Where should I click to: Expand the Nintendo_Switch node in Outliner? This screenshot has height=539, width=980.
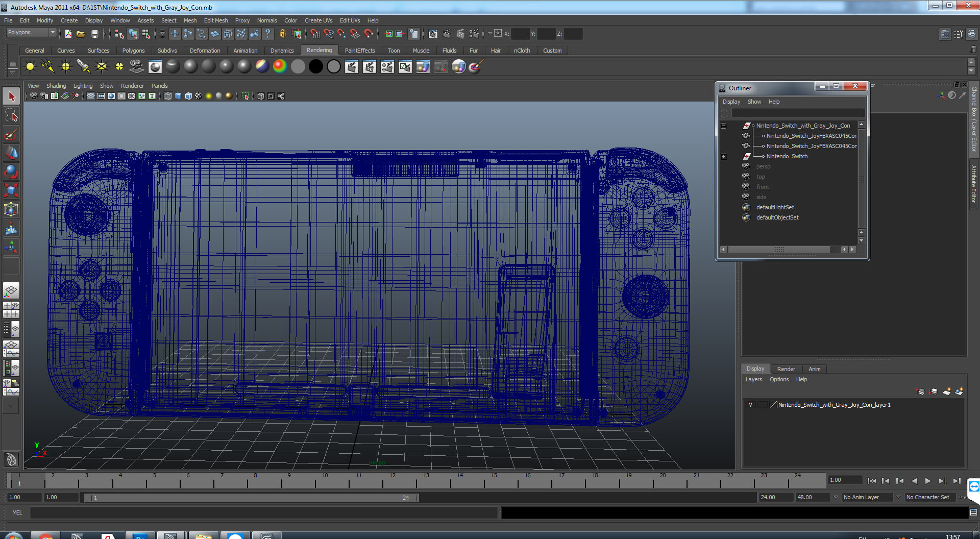click(x=723, y=156)
